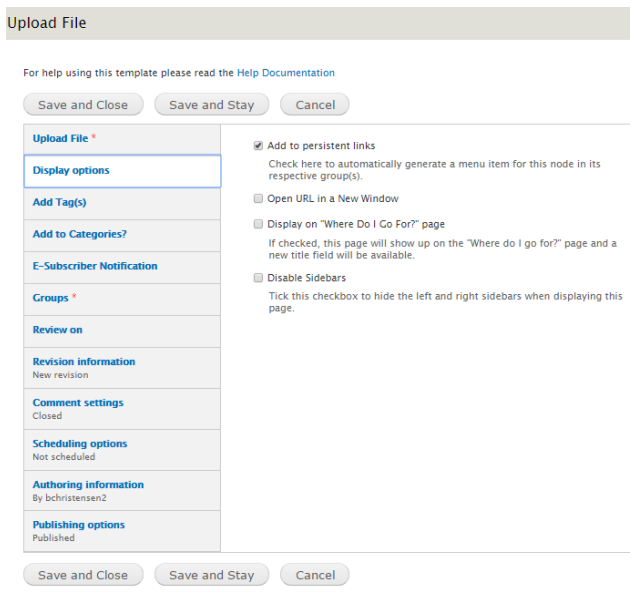The width and height of the screenshot is (636, 593).
Task: Open the Upload File vertical tab
Action: click(x=122, y=139)
